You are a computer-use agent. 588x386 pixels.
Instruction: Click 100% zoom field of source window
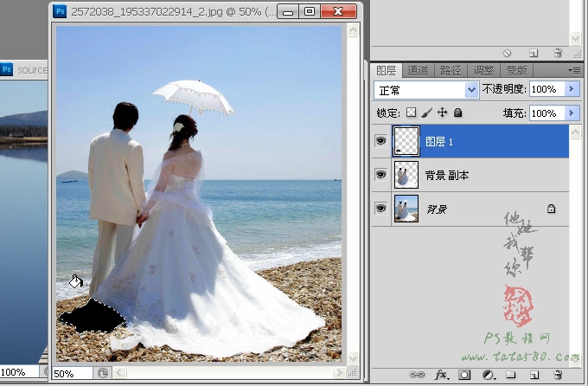click(20, 372)
